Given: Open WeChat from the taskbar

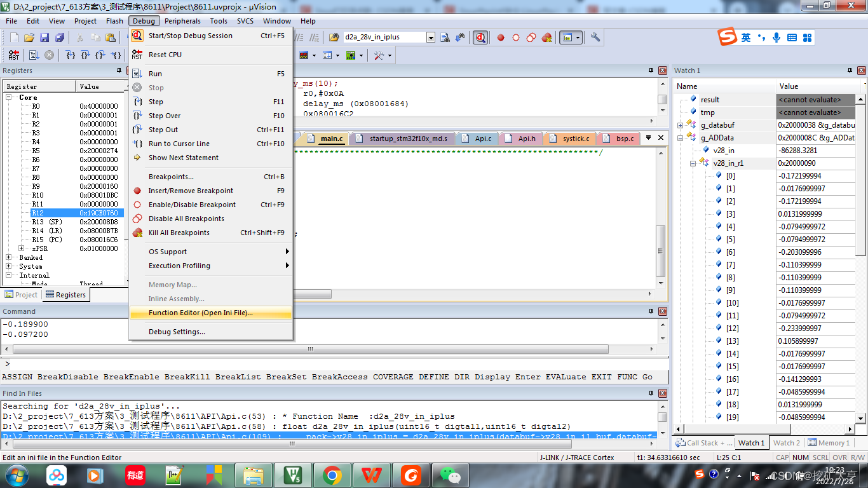Looking at the screenshot, I should (x=450, y=475).
